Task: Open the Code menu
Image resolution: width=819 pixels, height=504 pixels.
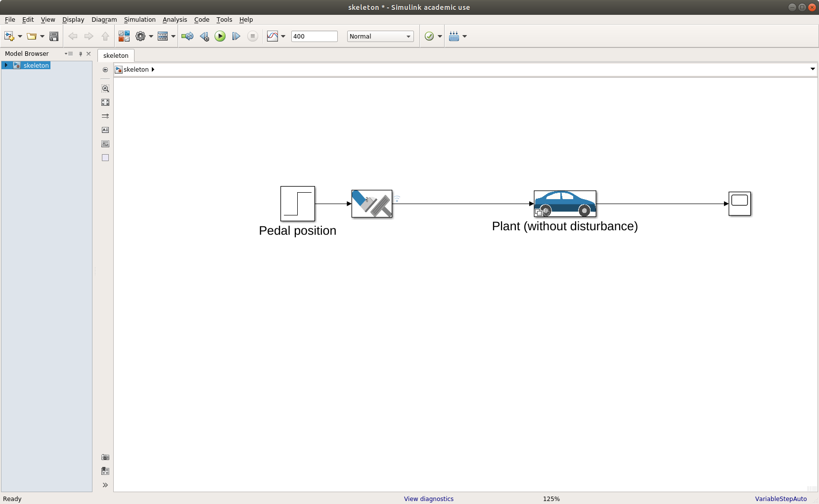Action: tap(202, 20)
